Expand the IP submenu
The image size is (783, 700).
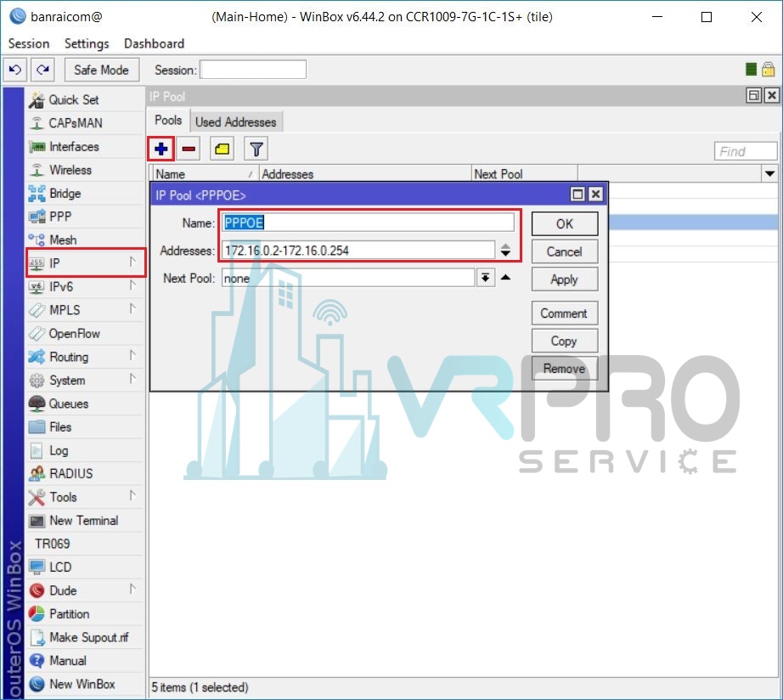[x=132, y=262]
